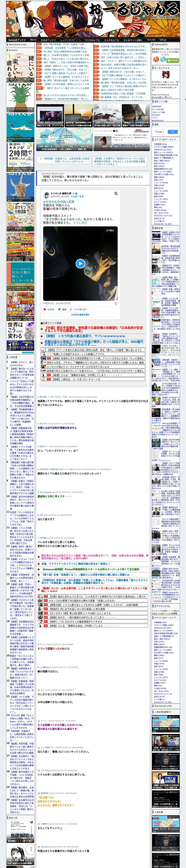Like the tweet via heart icon
The image size is (186, 868).
click(45, 309)
